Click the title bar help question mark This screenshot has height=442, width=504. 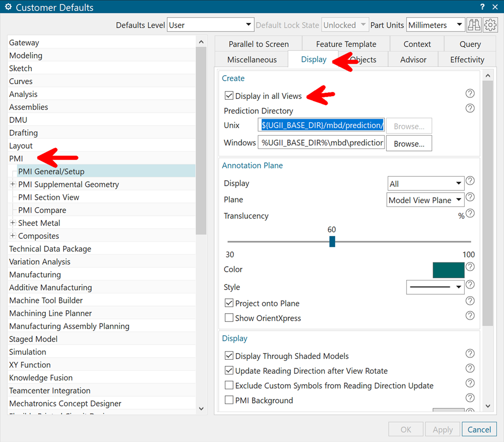482,7
